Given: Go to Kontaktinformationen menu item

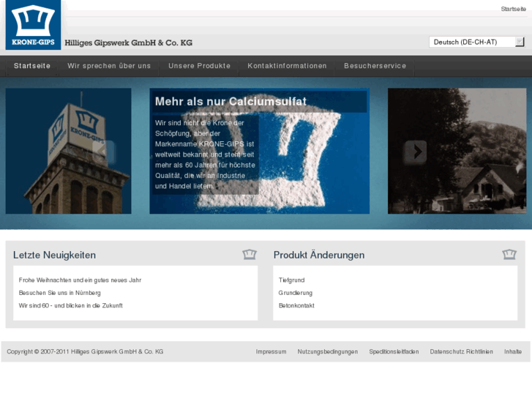Looking at the screenshot, I should click(287, 66).
